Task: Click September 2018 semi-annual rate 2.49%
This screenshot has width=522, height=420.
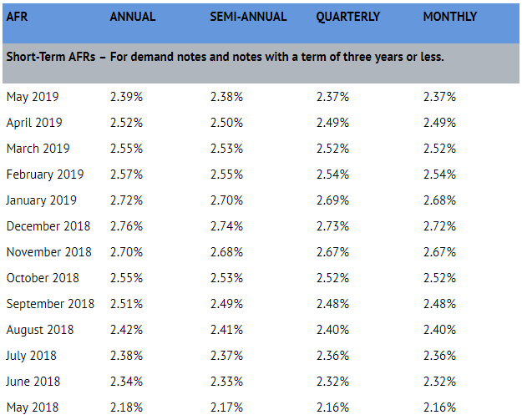Action: (x=226, y=304)
